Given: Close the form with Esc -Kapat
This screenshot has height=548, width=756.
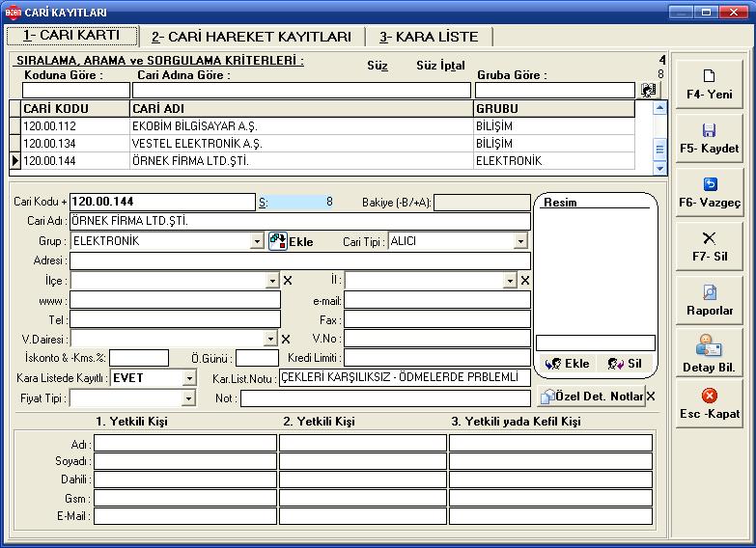Looking at the screenshot, I should pyautogui.click(x=710, y=404).
